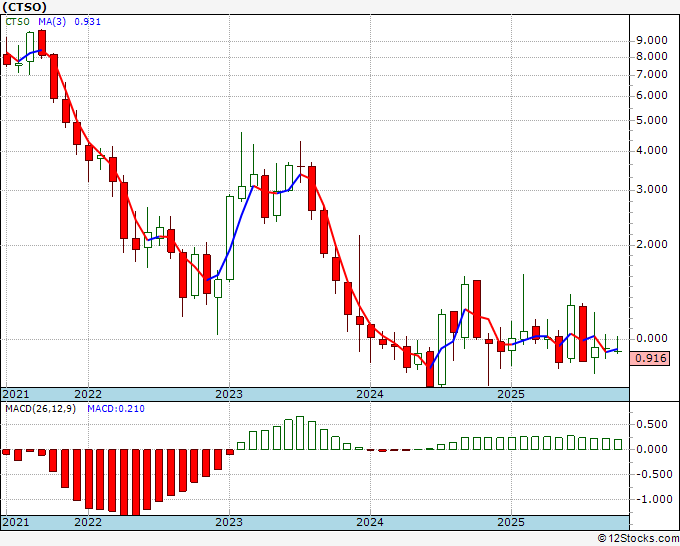
Task: Select the 6.000 price axis label
Action: click(651, 95)
